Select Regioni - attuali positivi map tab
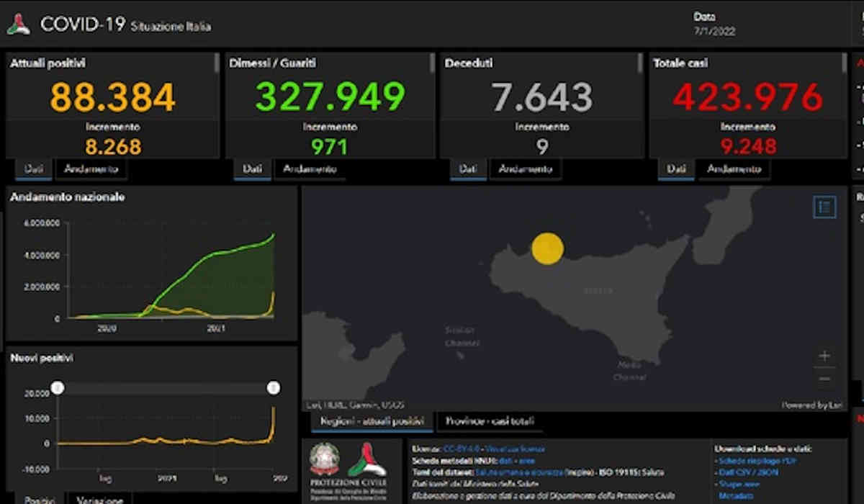The height and width of the screenshot is (504, 864). click(372, 421)
